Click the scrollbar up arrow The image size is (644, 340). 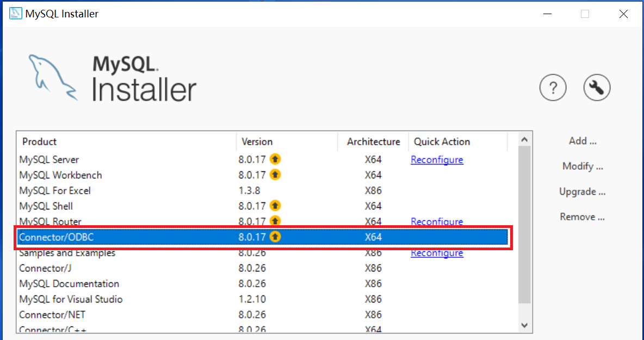point(524,140)
